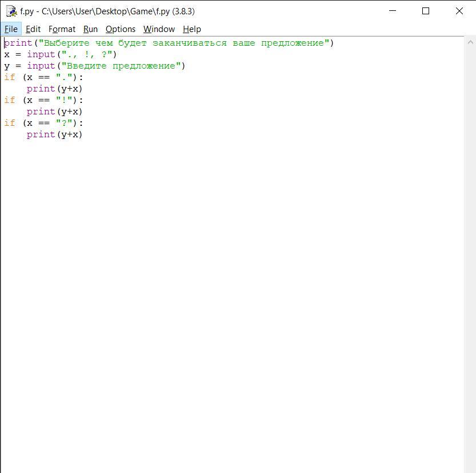This screenshot has width=476, height=473.
Task: Click the line 'Введите предложение' input
Action: [95, 66]
